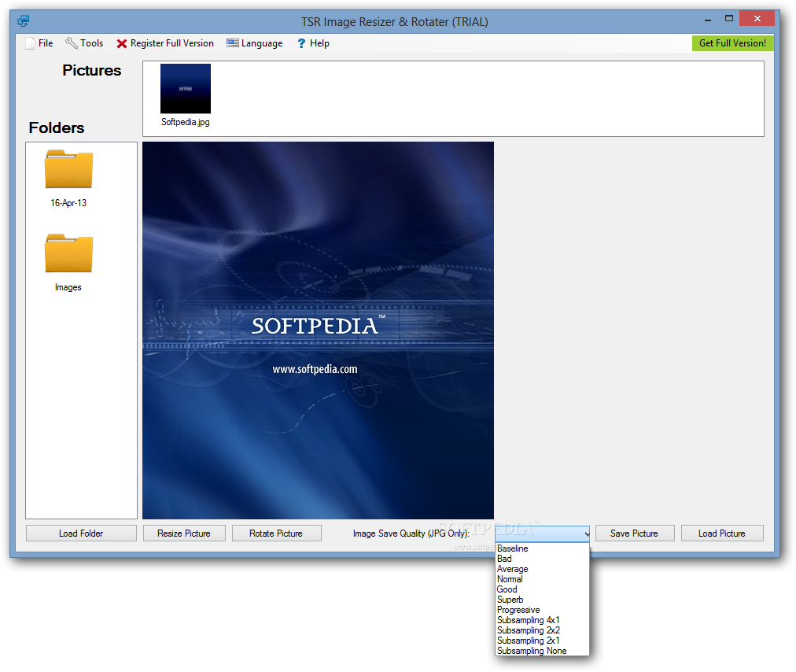Close the TSR Image Resizer window
796x672 pixels.
pyautogui.click(x=757, y=19)
